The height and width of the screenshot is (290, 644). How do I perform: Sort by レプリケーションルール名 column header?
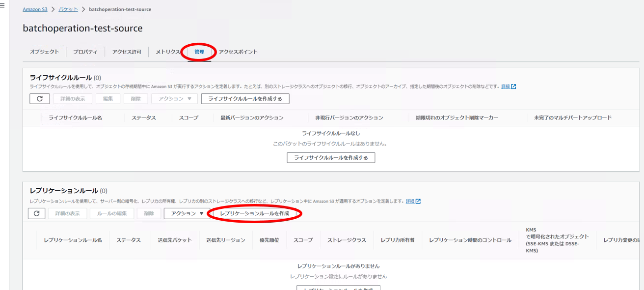point(73,240)
